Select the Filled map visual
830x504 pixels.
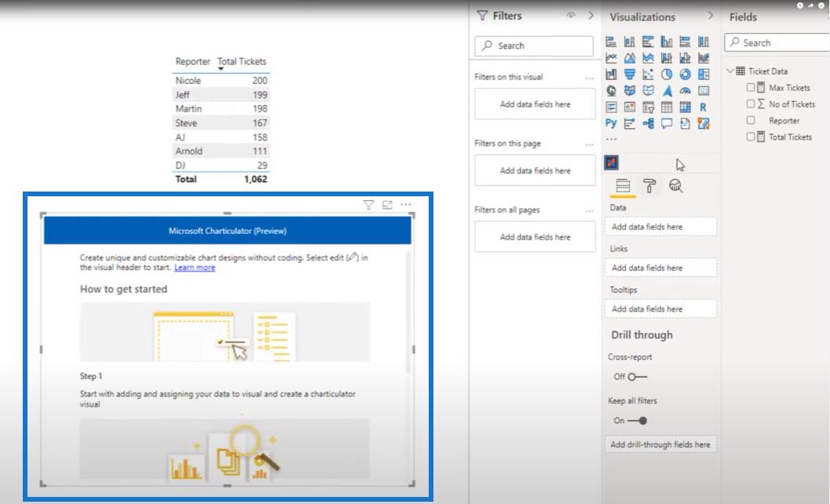[x=630, y=90]
